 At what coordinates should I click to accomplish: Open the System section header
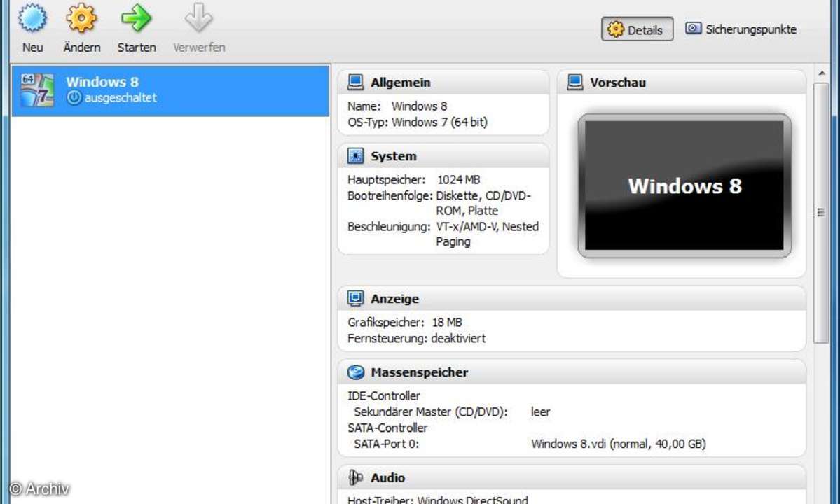click(393, 156)
